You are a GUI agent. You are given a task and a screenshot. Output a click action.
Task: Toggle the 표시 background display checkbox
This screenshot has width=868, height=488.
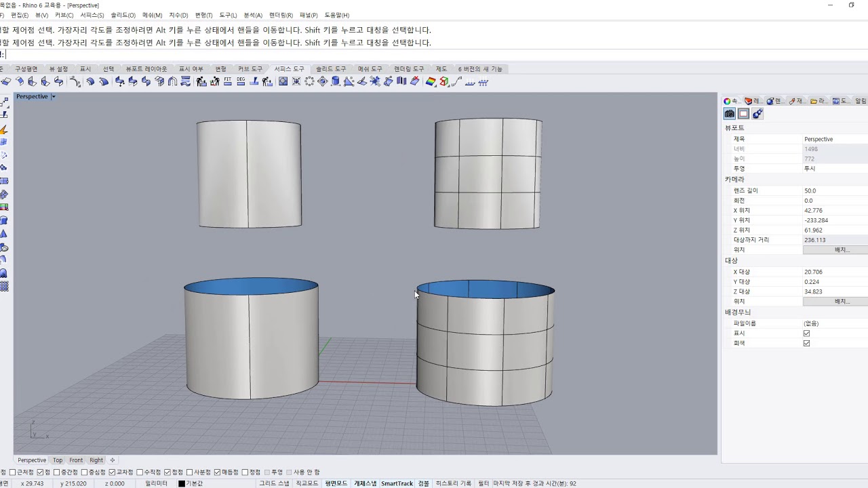point(806,333)
